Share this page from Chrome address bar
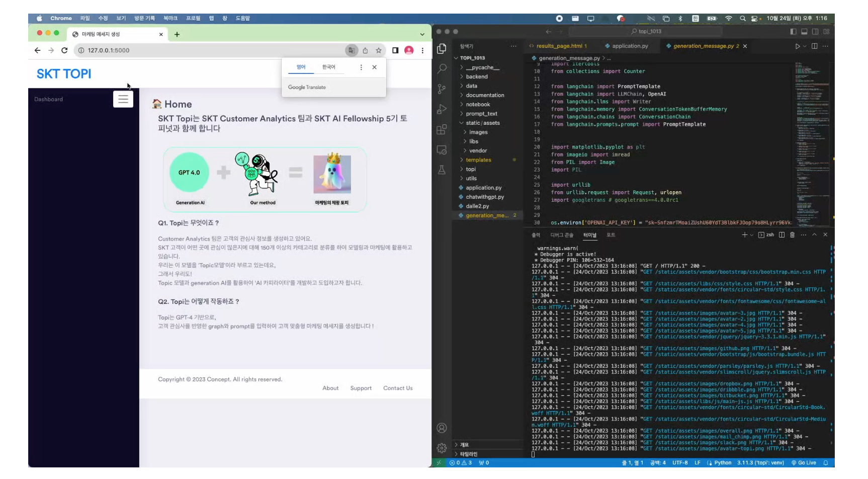Image resolution: width=868 pixels, height=479 pixels. 365,50
